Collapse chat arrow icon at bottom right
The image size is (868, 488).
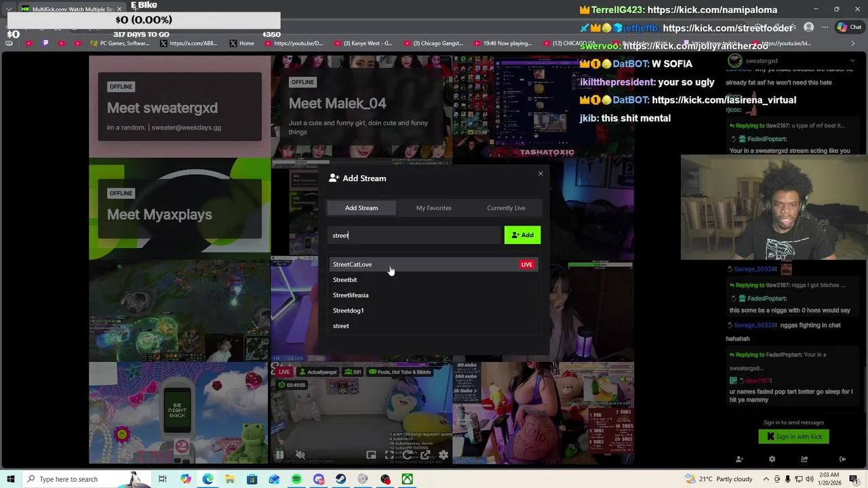[843, 460]
